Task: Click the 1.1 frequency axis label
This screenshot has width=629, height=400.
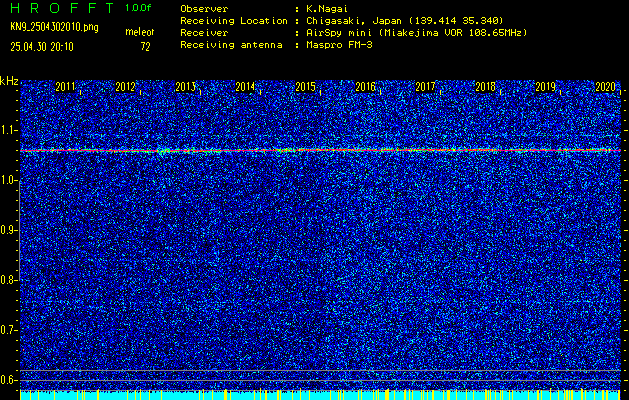Action: click(x=7, y=130)
